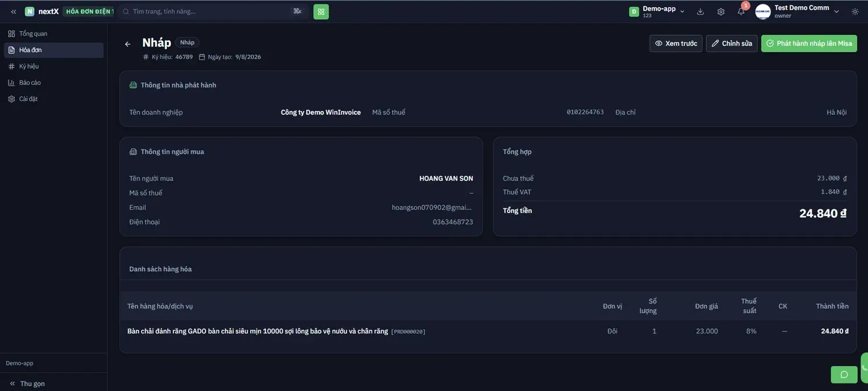Click the Bàn chải đánh răng GADO product name

tap(258, 331)
